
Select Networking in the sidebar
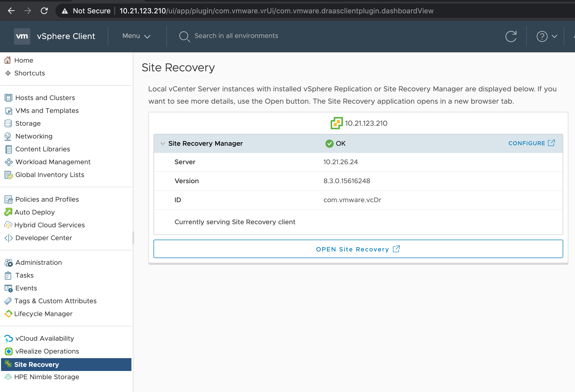pyautogui.click(x=34, y=136)
